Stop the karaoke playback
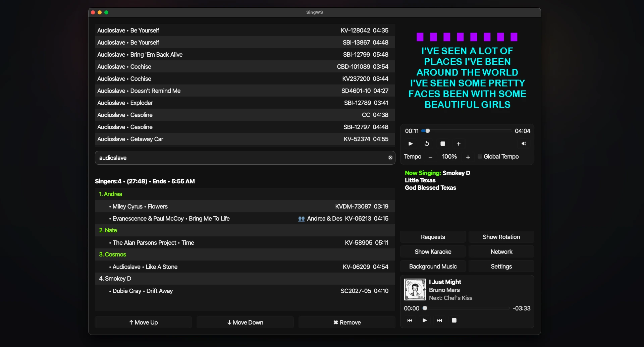 click(x=443, y=144)
